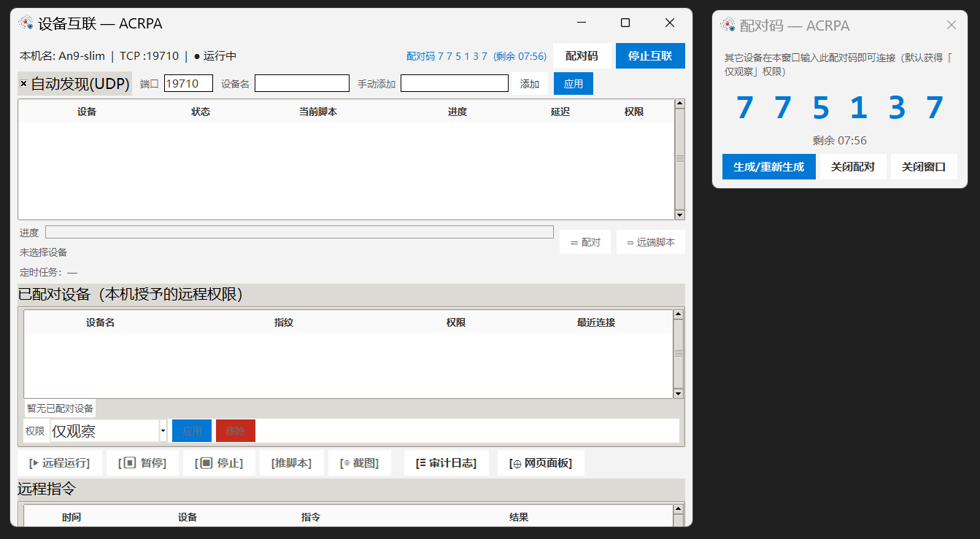The width and height of the screenshot is (980, 539).
Task: Click the 延迟 column header
Action: point(560,112)
